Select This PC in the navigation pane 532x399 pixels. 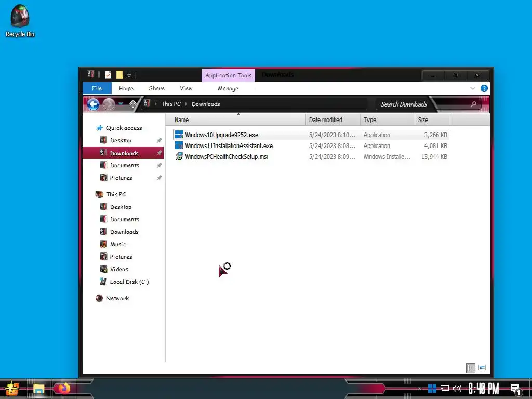click(111, 194)
